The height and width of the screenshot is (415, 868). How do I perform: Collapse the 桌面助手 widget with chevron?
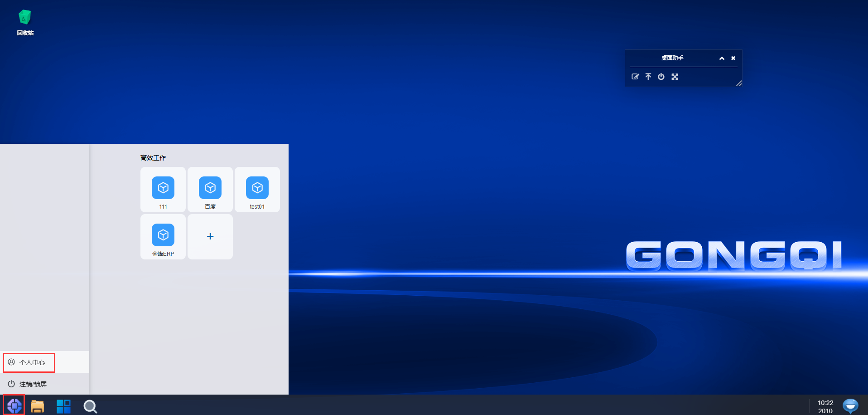click(x=722, y=58)
